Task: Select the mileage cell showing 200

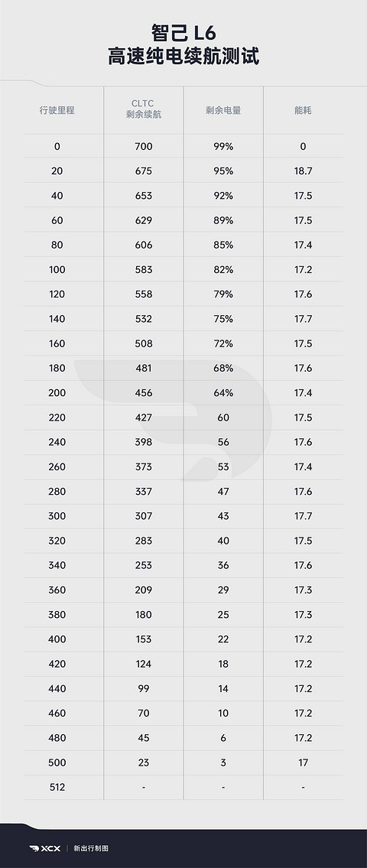Action: [x=57, y=393]
